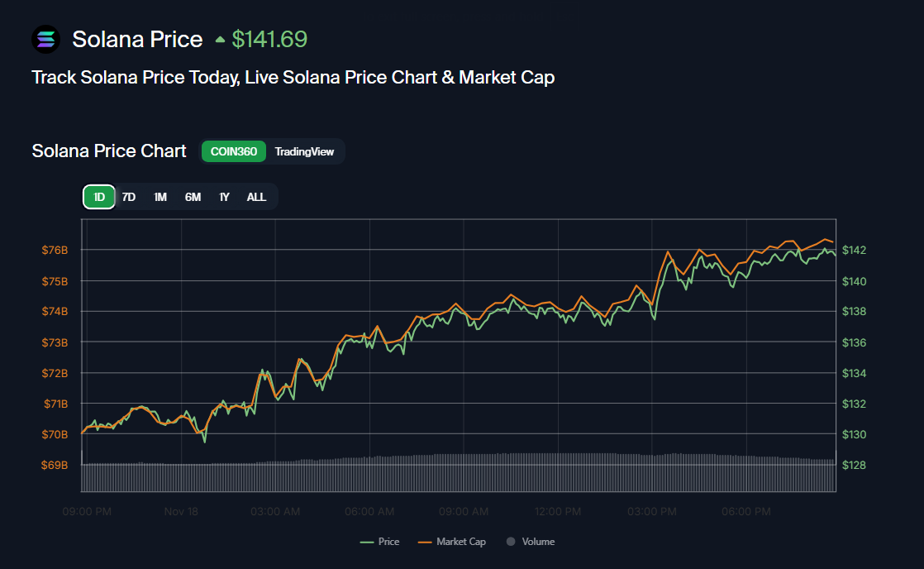The width and height of the screenshot is (924, 569).
Task: Click the green Price legend line marker
Action: pyautogui.click(x=367, y=542)
